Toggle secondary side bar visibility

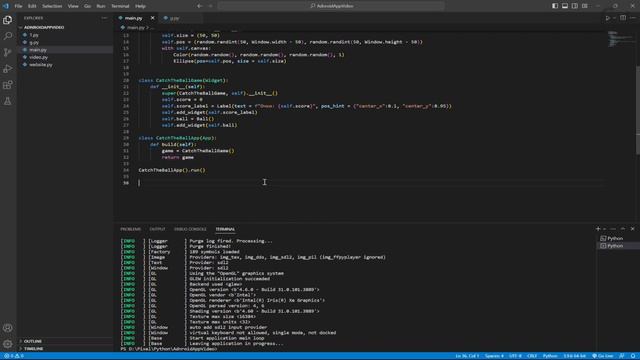[575, 6]
